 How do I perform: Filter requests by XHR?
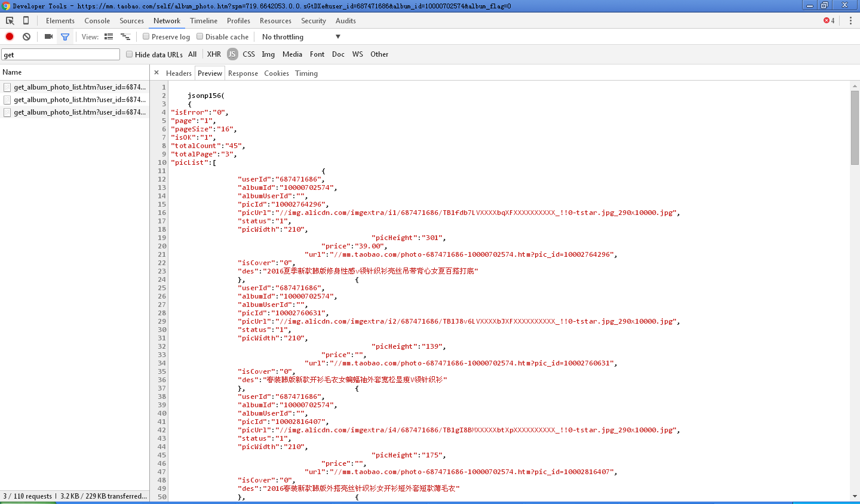coord(214,54)
